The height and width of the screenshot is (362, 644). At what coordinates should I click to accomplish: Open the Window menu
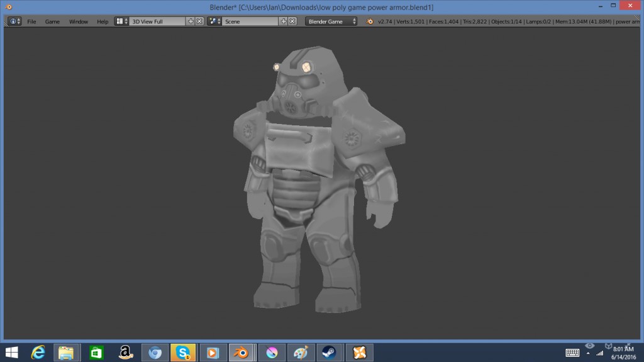click(x=79, y=21)
